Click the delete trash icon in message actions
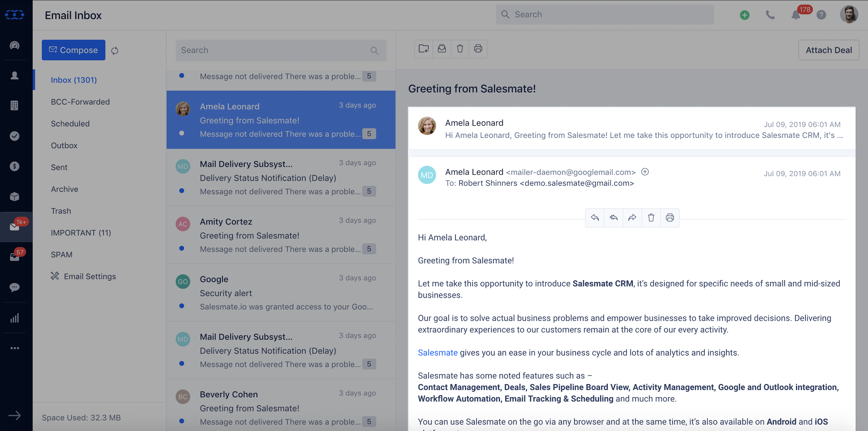868x431 pixels. (x=651, y=218)
